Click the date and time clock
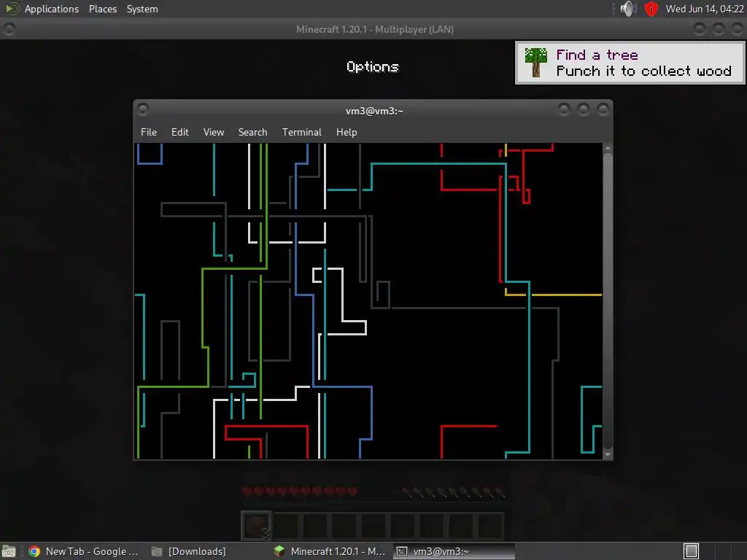747x560 pixels. pos(705,9)
